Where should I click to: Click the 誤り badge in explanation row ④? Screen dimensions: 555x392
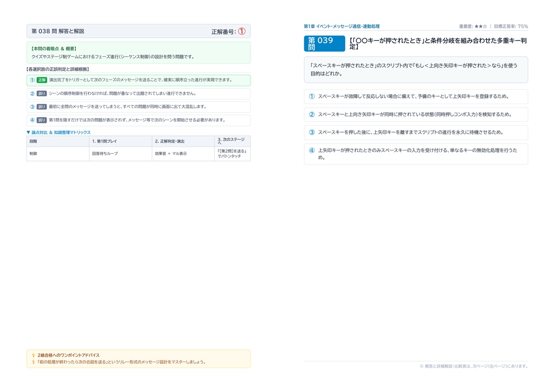[x=42, y=120]
